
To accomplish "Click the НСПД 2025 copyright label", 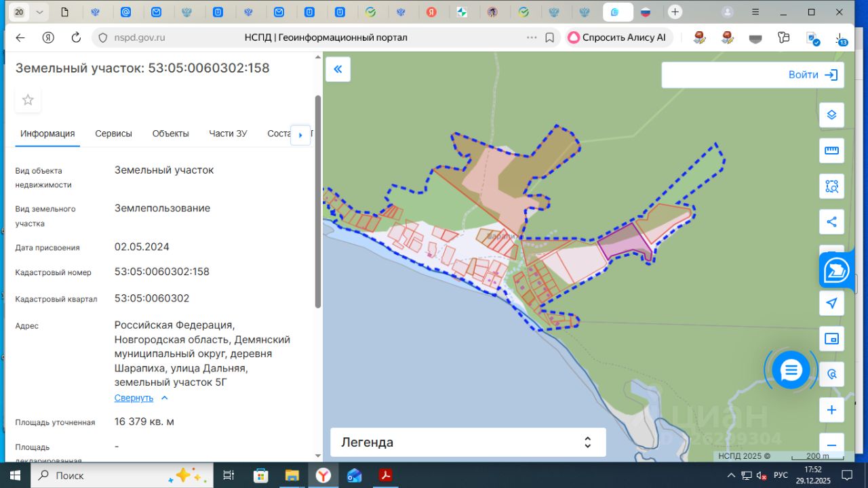I will pos(745,456).
